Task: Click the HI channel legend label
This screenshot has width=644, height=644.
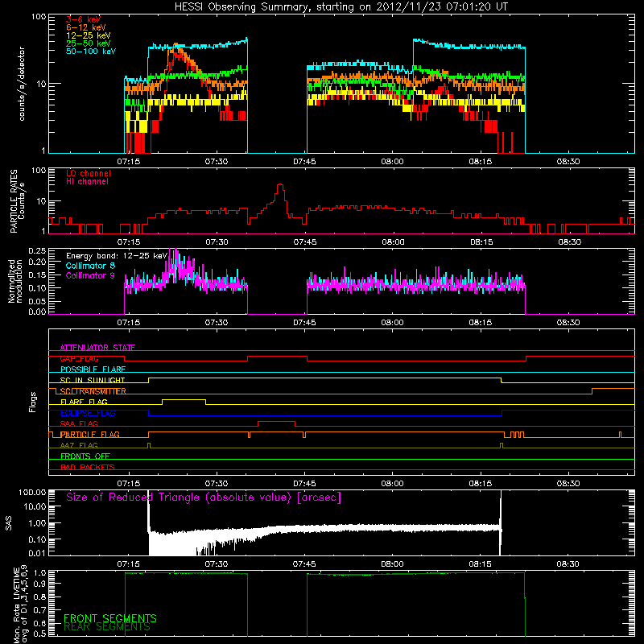Action: 87,182
